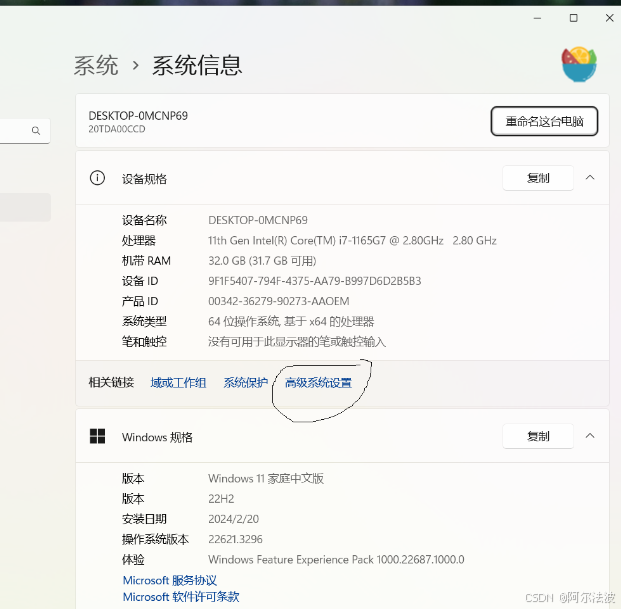This screenshot has width=621, height=609.
Task: Click the 处理器 label
Action: pos(139,240)
